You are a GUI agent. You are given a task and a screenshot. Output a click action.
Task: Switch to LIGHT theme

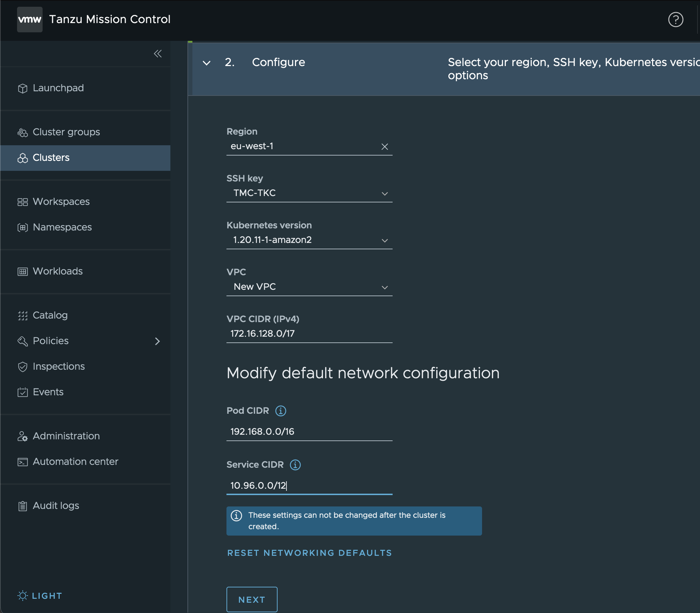pyautogui.click(x=47, y=596)
